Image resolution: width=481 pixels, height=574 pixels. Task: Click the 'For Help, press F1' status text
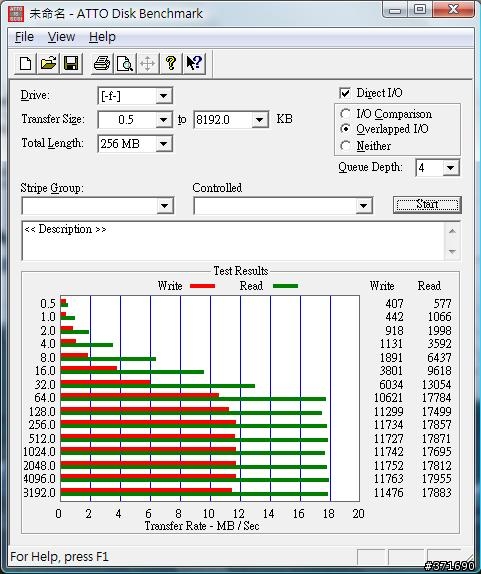[59, 557]
